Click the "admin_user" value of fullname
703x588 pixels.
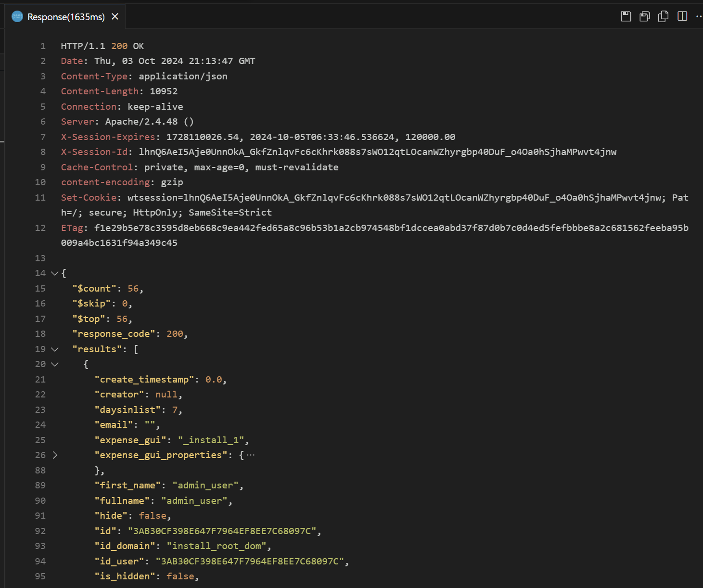point(194,501)
